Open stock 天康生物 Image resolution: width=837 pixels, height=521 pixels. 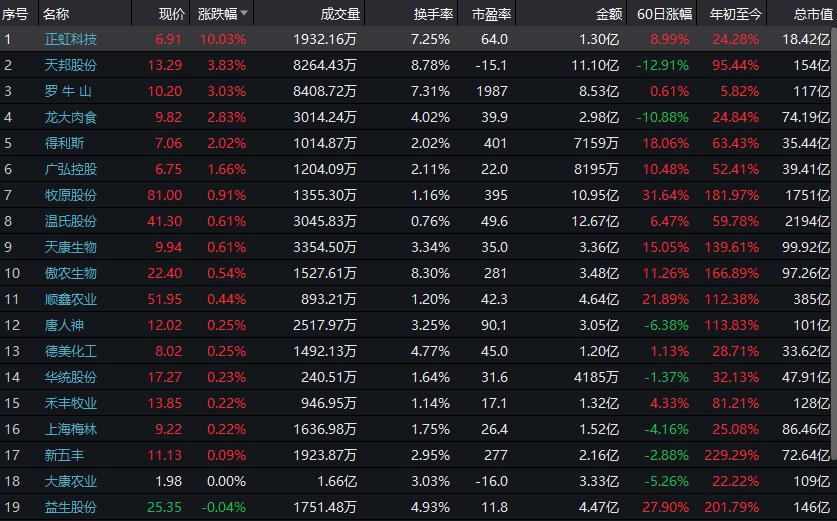70,247
